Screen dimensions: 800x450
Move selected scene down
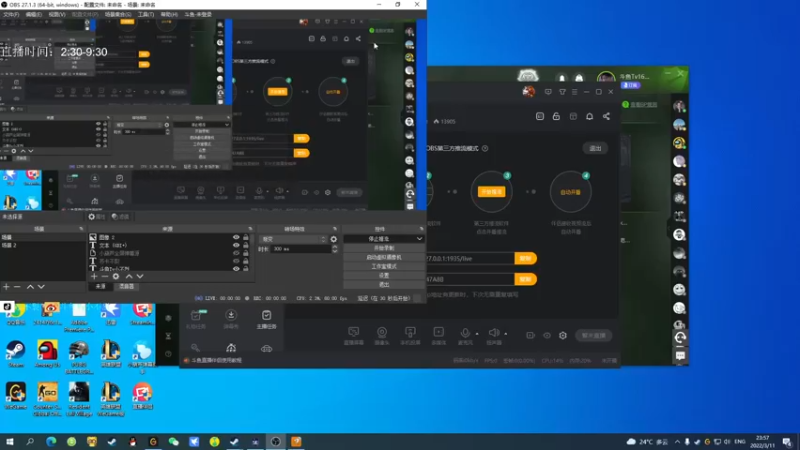tap(41, 287)
